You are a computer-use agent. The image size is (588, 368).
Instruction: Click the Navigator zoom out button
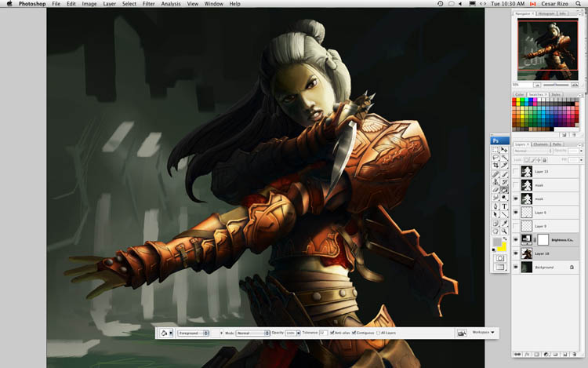click(x=537, y=86)
